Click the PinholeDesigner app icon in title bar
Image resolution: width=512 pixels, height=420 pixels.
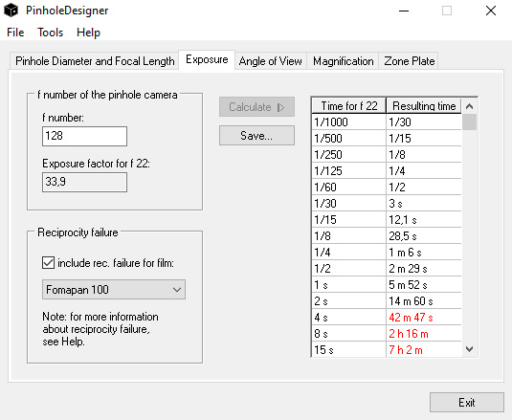[x=11, y=11]
